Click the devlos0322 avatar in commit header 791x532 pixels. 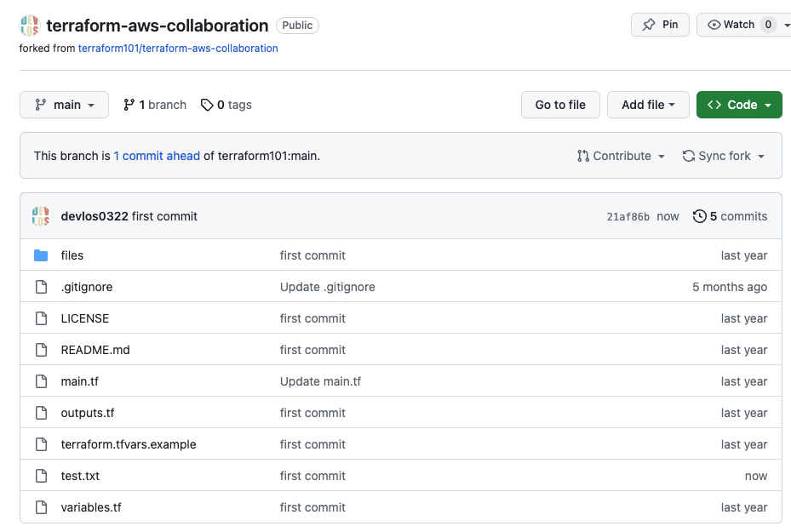41,216
